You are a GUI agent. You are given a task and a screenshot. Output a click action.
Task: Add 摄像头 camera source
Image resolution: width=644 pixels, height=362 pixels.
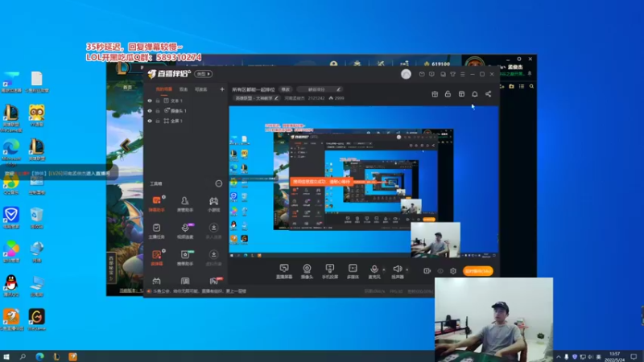(x=307, y=271)
